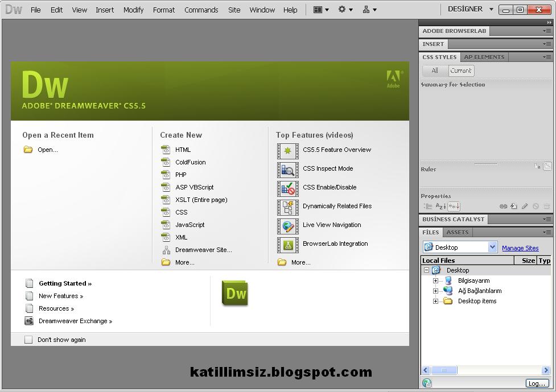Click the Adobe logo on welcome banner
Screen dimensions: 556x392
394,80
